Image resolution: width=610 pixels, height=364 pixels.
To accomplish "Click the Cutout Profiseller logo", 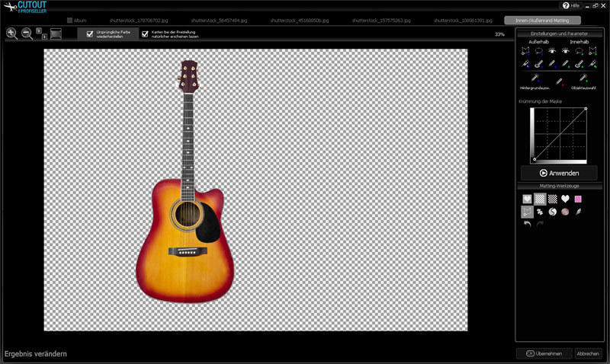I will click(x=25, y=7).
